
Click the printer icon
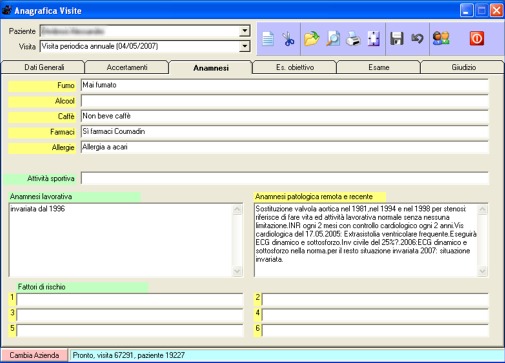coord(353,39)
